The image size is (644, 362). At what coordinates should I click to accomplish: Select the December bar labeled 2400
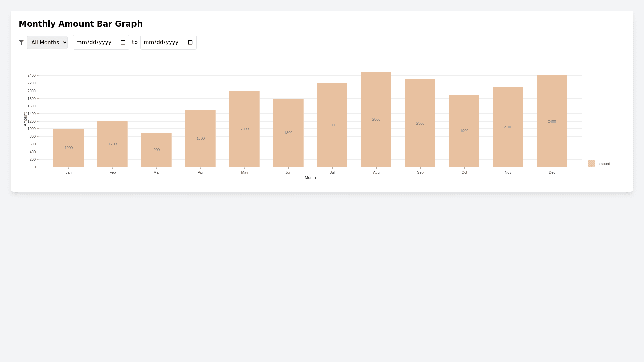(552, 121)
